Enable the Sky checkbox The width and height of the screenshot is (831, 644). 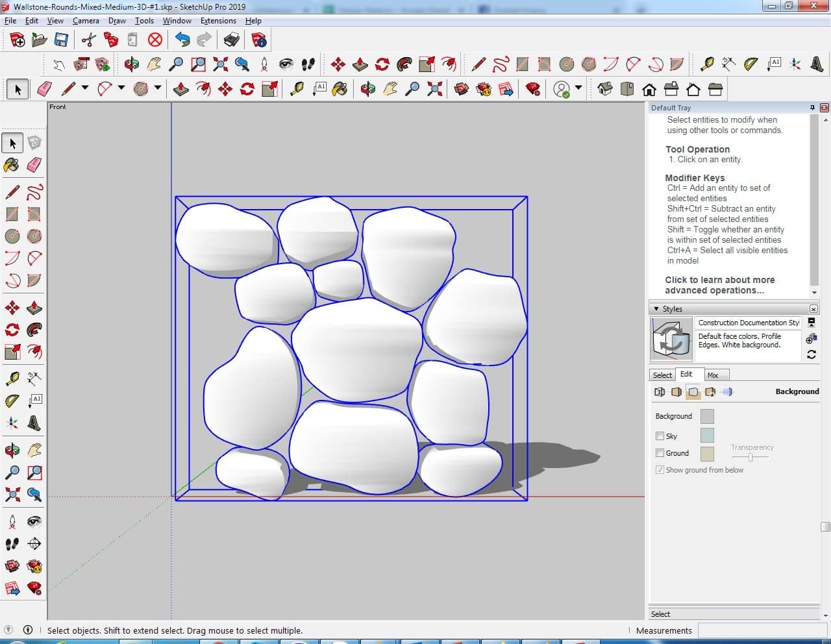tap(660, 436)
